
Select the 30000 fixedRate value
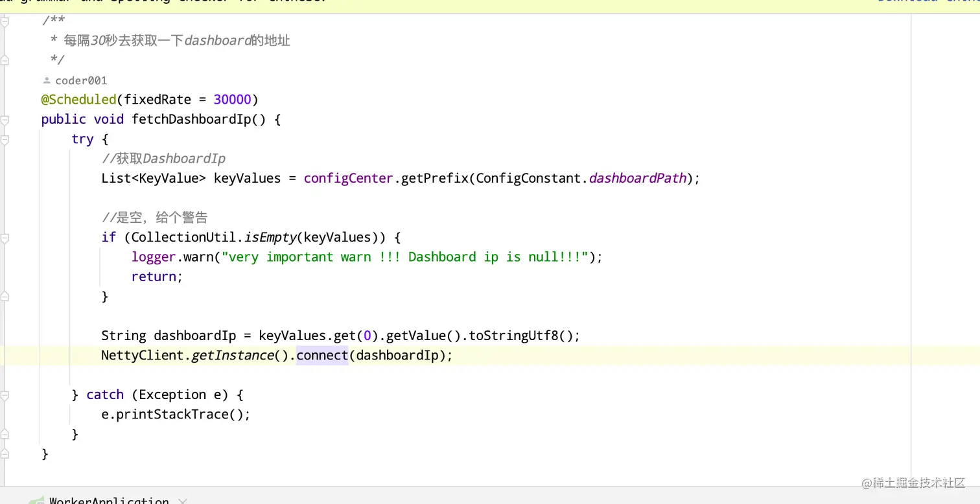[x=232, y=100]
